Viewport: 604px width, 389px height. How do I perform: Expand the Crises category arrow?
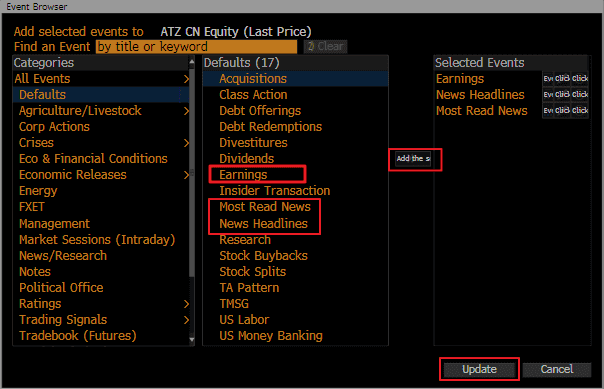(186, 143)
